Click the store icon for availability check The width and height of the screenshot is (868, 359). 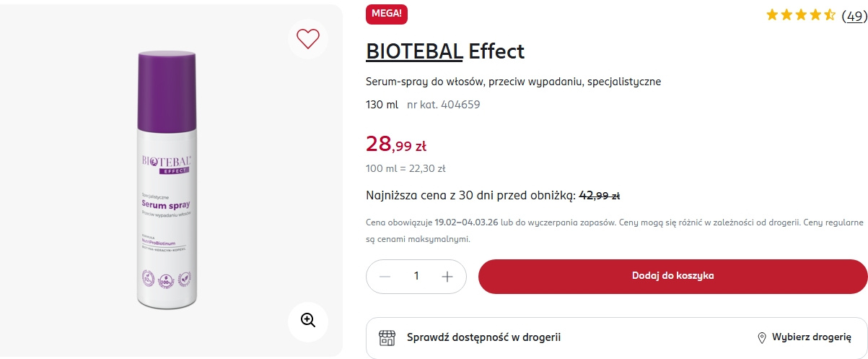(x=387, y=337)
